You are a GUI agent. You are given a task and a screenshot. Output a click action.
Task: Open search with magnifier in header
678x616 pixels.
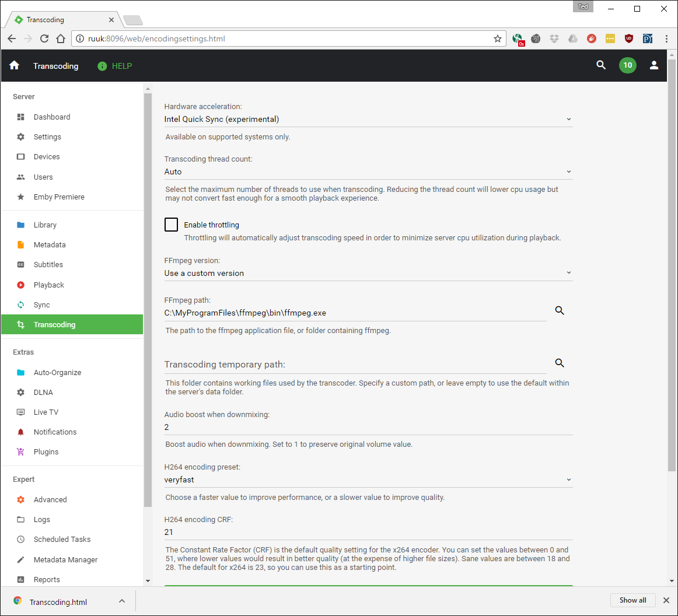pos(601,65)
